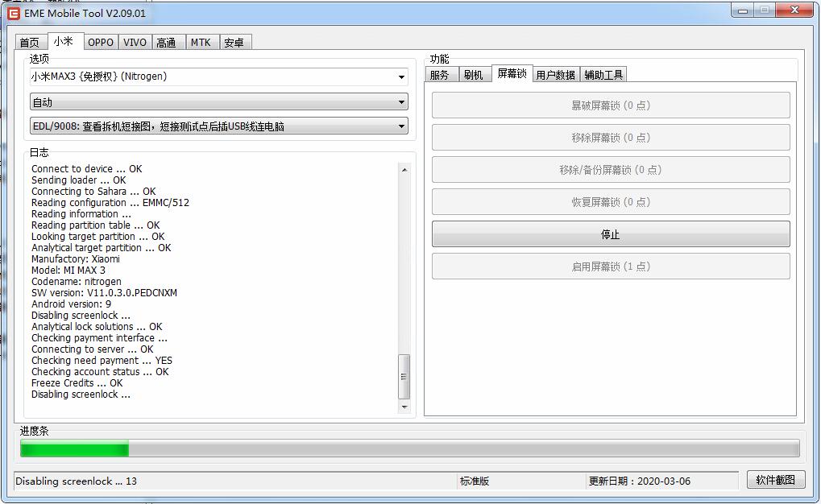
Task: Click the 暴破屏幕锁 (0 点) button
Action: tap(611, 105)
